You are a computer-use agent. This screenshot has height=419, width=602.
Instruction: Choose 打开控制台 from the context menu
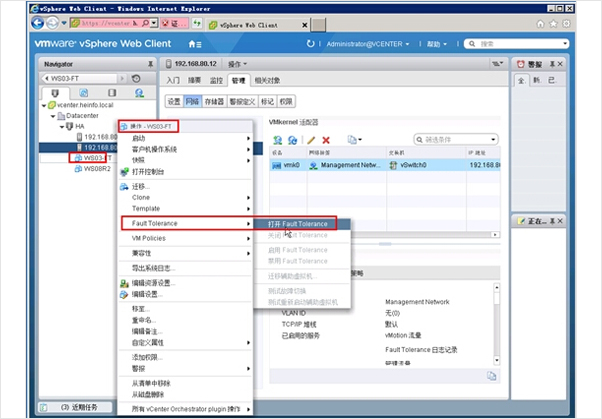[186, 172]
